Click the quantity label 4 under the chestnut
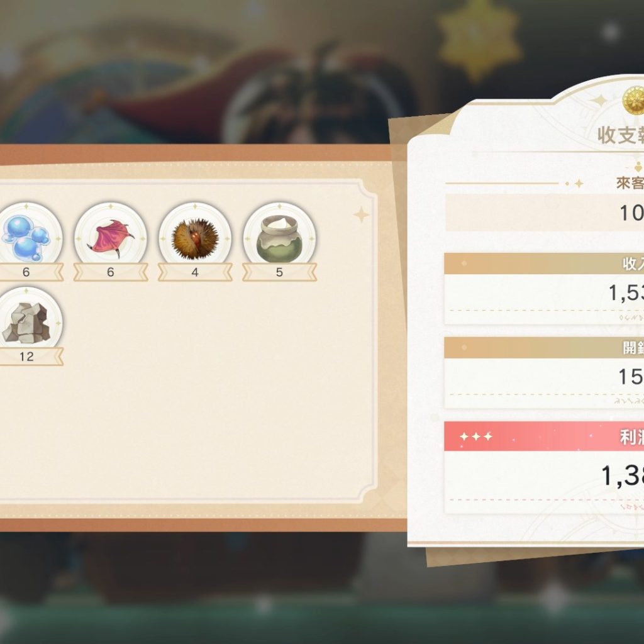This screenshot has width=644, height=644. pos(195,272)
